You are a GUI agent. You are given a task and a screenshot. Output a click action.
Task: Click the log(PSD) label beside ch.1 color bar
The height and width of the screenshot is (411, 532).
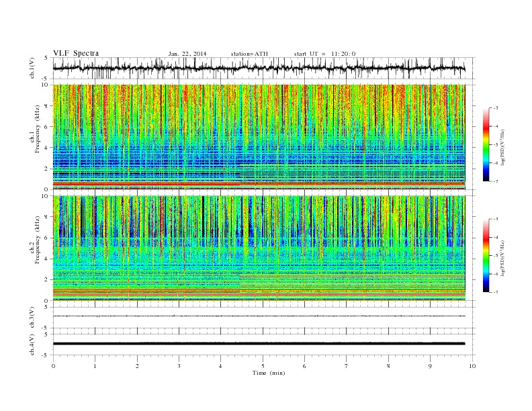click(x=503, y=146)
